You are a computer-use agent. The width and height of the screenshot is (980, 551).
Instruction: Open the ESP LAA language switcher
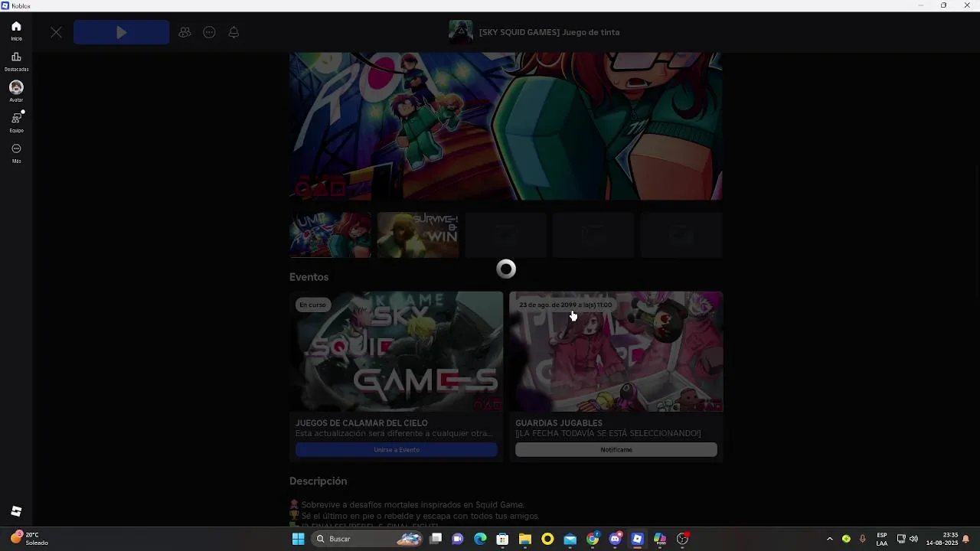(x=882, y=539)
